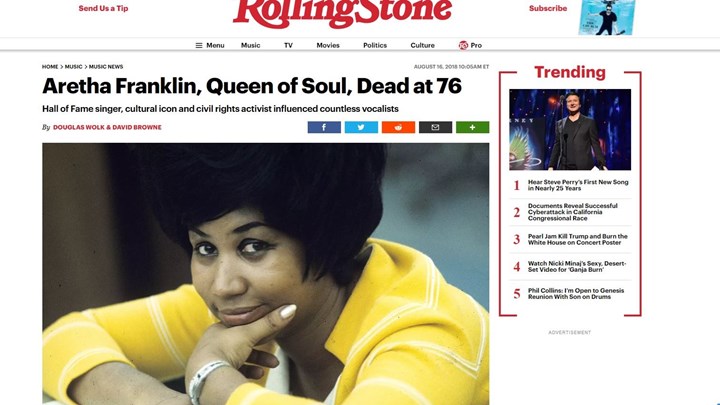Click the Subscribe link
720x405 pixels.
point(548,8)
